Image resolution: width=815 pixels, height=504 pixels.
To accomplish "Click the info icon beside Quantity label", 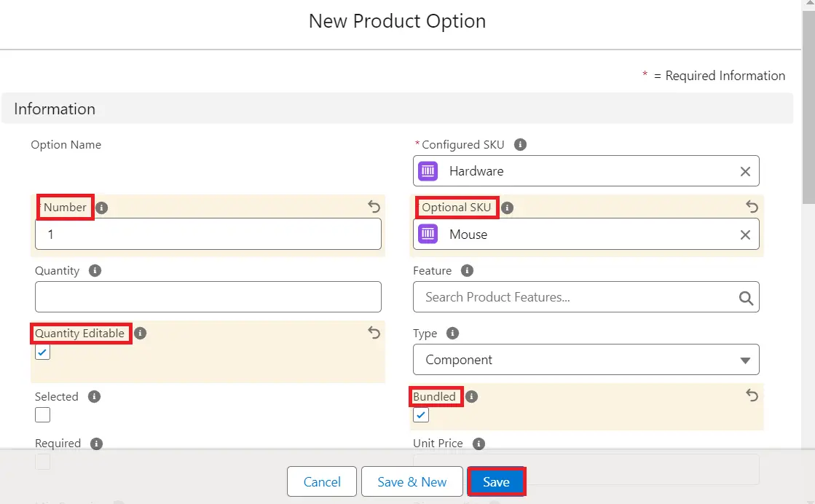I will click(95, 270).
